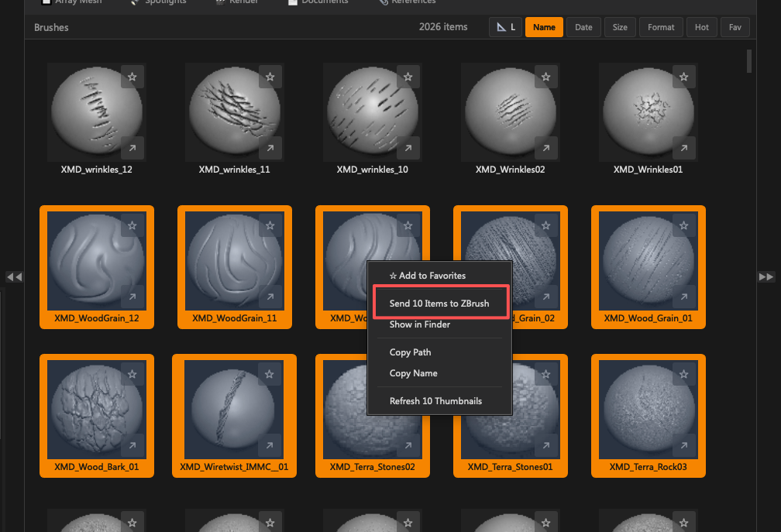Sort brushes by Format
Viewport: 781px width, 532px height.
point(661,27)
